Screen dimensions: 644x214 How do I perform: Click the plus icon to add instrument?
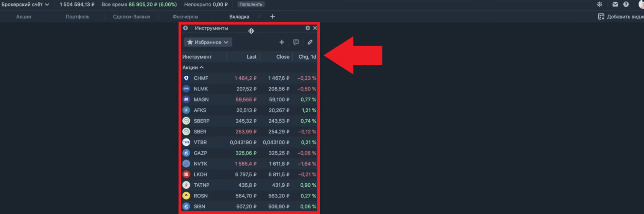282,42
